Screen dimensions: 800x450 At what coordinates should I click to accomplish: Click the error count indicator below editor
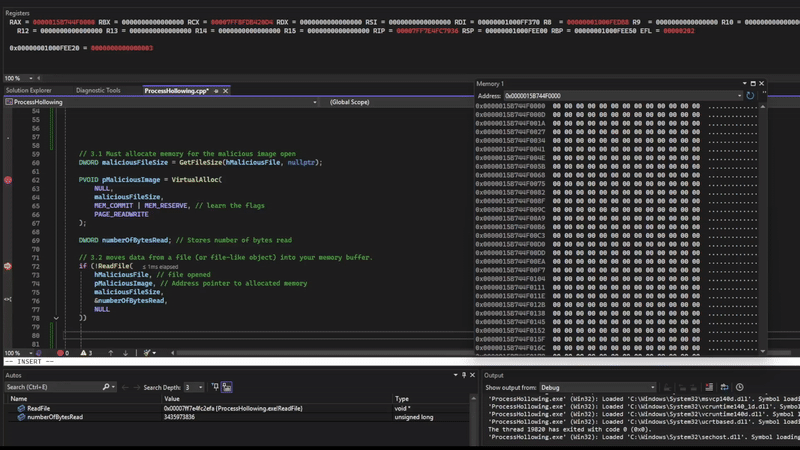point(63,353)
